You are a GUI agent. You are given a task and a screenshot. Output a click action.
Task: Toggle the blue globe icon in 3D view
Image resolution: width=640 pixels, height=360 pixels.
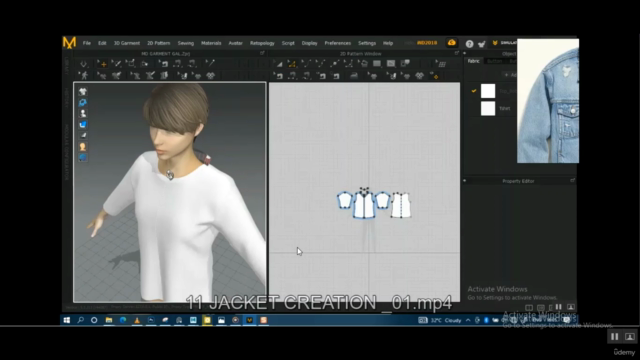pos(83,158)
